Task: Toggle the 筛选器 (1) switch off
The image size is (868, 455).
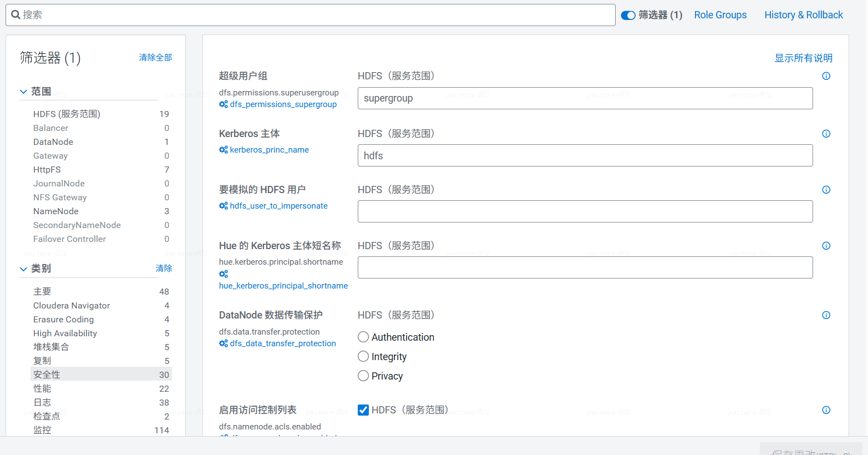Action: click(628, 16)
